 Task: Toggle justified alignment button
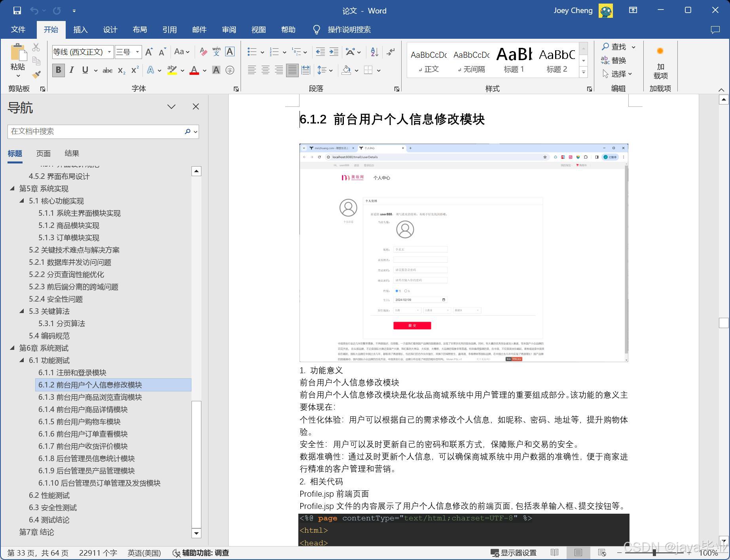(x=292, y=70)
